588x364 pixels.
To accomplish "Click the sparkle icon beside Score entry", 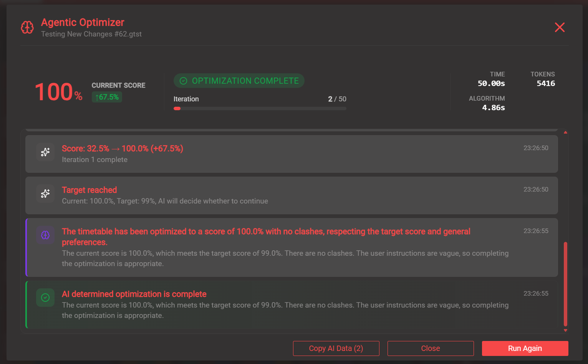I will click(45, 152).
